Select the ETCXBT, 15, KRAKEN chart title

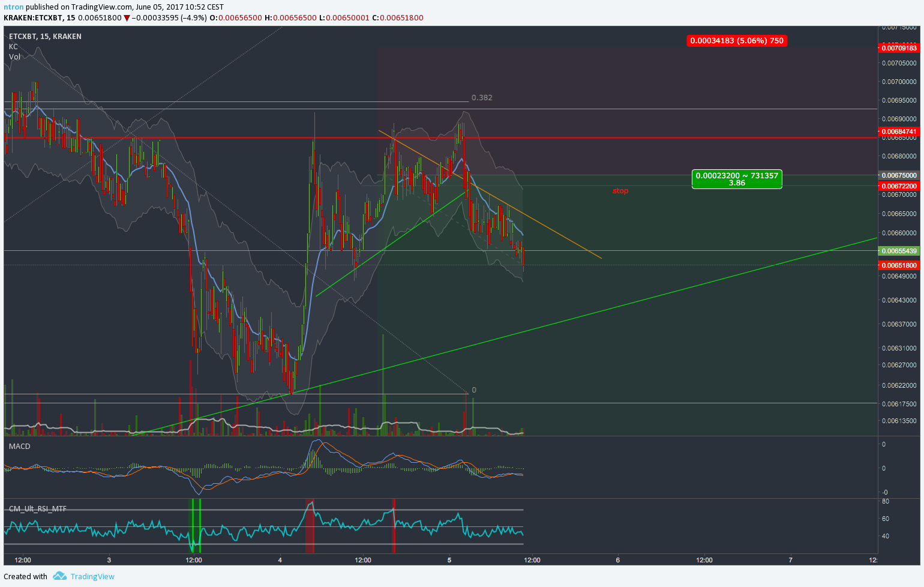point(45,37)
